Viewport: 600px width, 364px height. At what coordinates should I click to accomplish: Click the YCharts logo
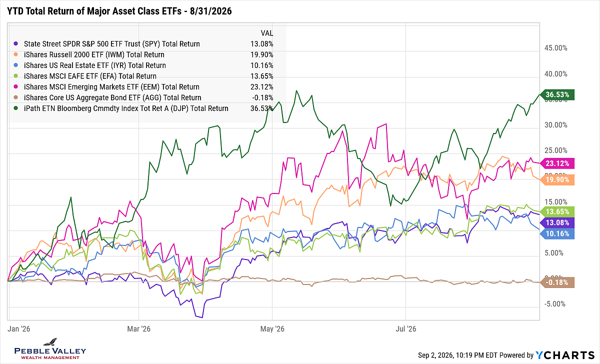click(x=565, y=355)
